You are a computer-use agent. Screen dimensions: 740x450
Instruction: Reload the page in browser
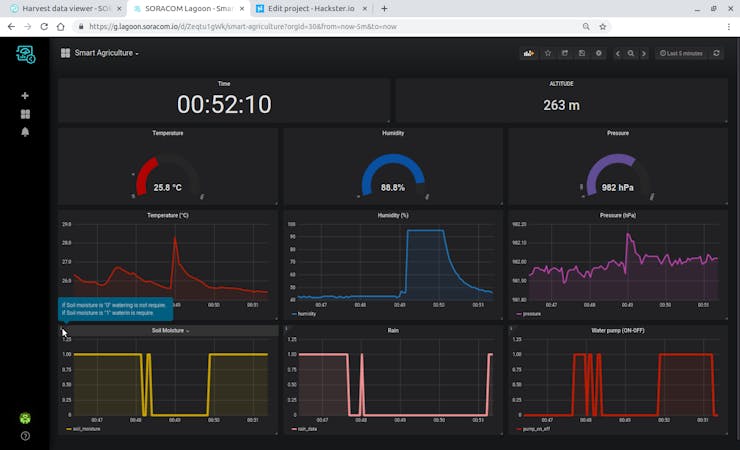44,26
